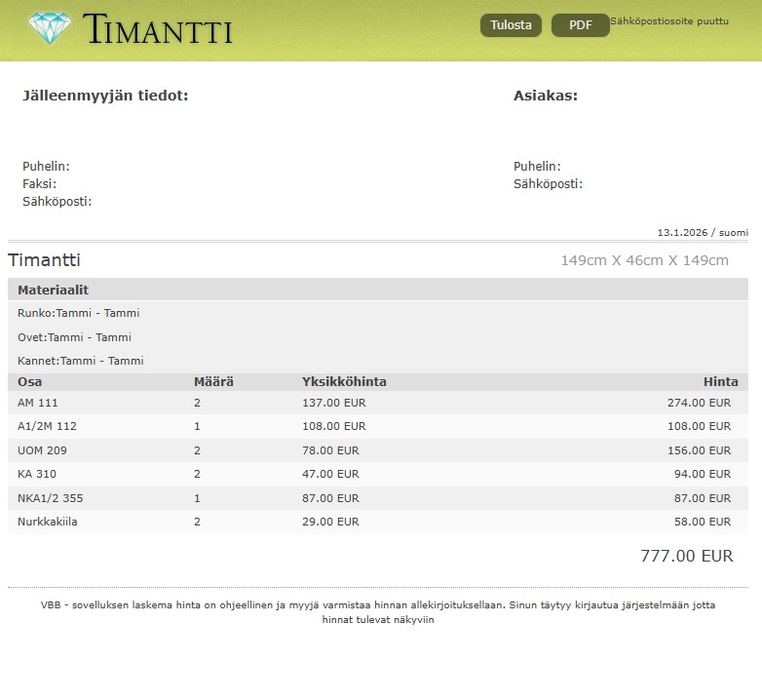Image resolution: width=762 pixels, height=700 pixels.
Task: Select the Asiakas heading
Action: (546, 96)
